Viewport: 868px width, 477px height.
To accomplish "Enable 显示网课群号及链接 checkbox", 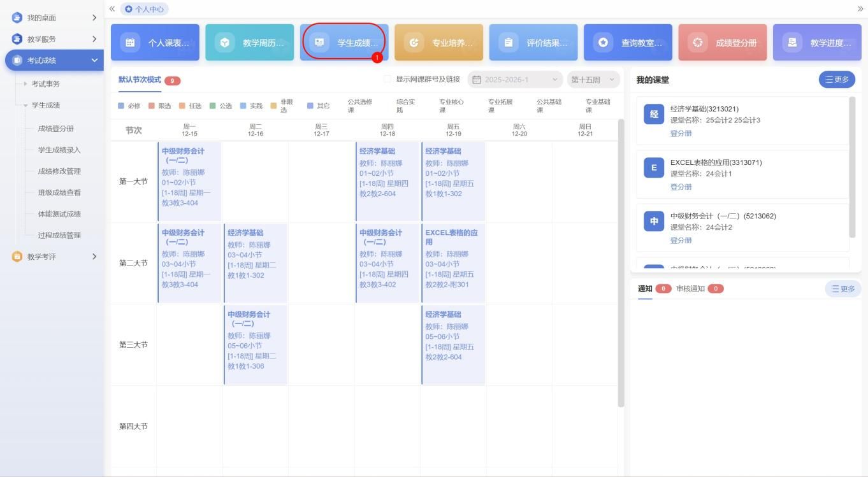I will [387, 80].
